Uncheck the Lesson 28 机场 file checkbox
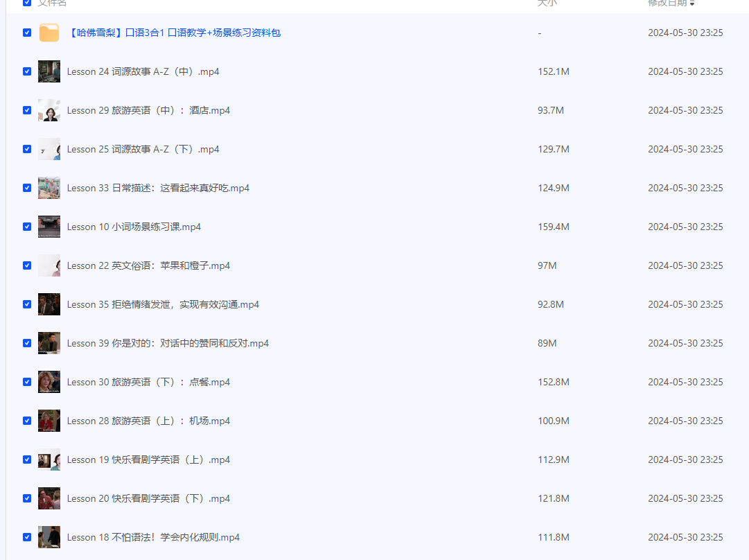 click(27, 421)
